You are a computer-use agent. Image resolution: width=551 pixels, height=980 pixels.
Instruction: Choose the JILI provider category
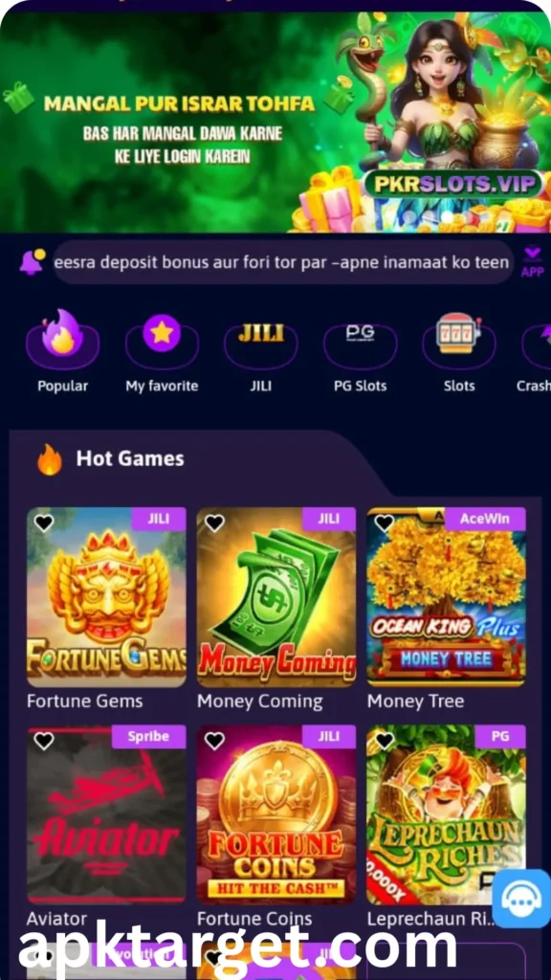point(261,344)
